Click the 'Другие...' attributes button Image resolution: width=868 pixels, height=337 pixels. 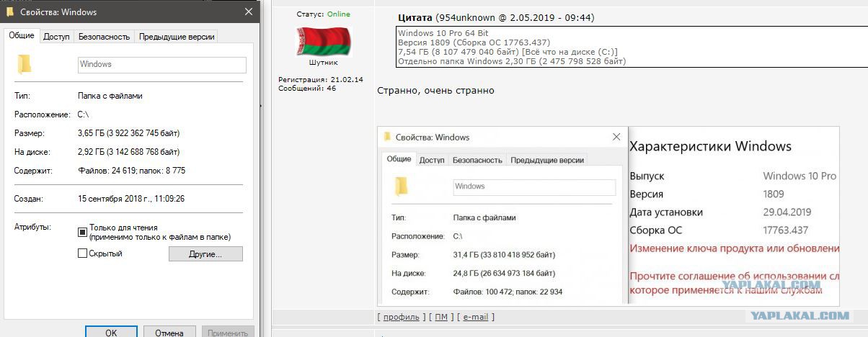(x=205, y=254)
